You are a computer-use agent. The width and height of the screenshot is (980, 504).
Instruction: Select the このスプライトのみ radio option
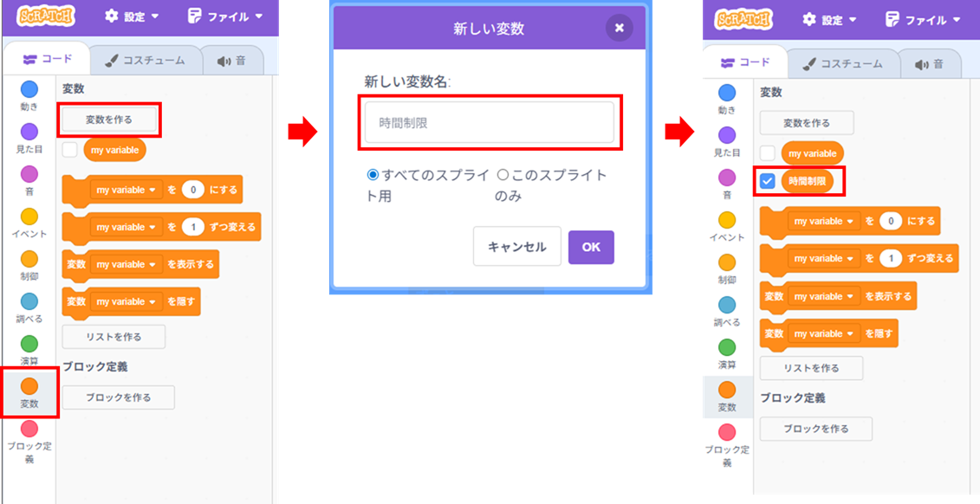[x=503, y=175]
